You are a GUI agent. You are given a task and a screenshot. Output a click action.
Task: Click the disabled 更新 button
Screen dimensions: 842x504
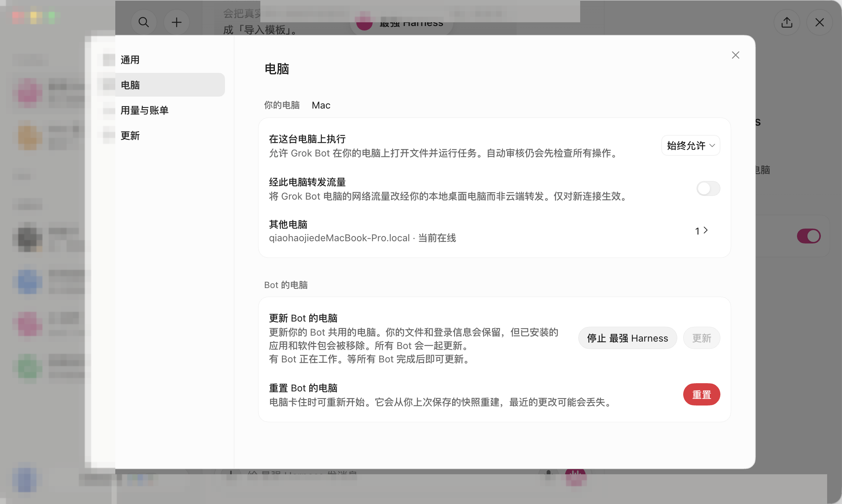701,338
